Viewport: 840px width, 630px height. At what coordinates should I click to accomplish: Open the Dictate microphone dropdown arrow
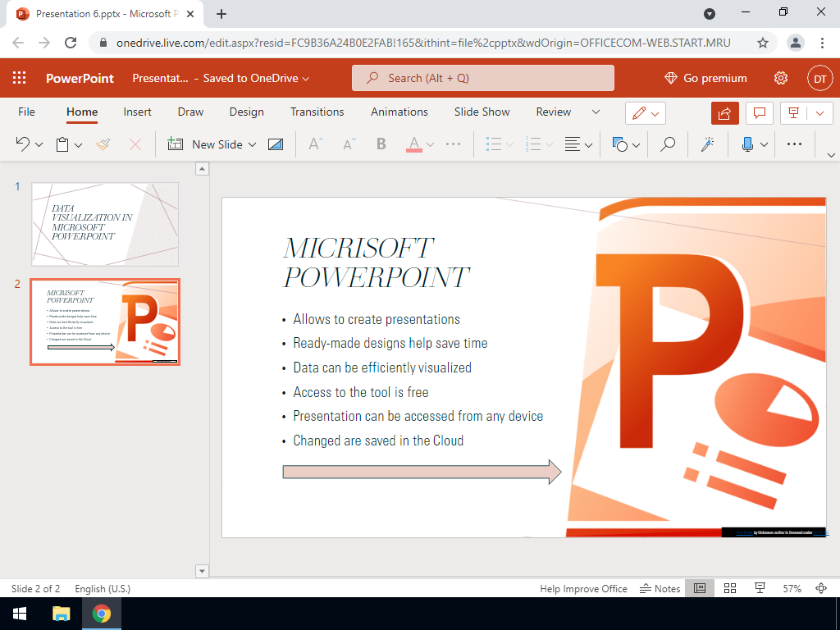coord(765,144)
